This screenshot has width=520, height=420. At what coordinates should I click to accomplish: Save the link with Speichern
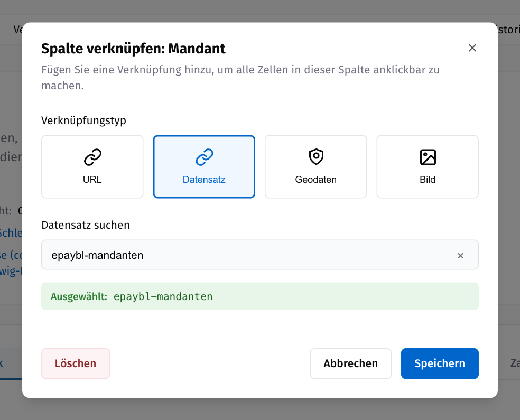pos(440,363)
